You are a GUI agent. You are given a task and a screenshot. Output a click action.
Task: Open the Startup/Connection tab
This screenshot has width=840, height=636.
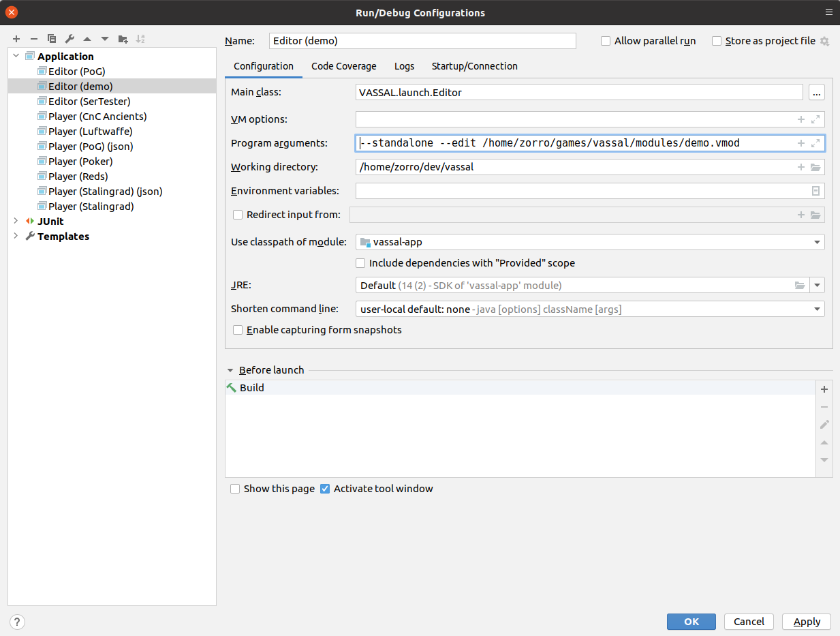[474, 66]
